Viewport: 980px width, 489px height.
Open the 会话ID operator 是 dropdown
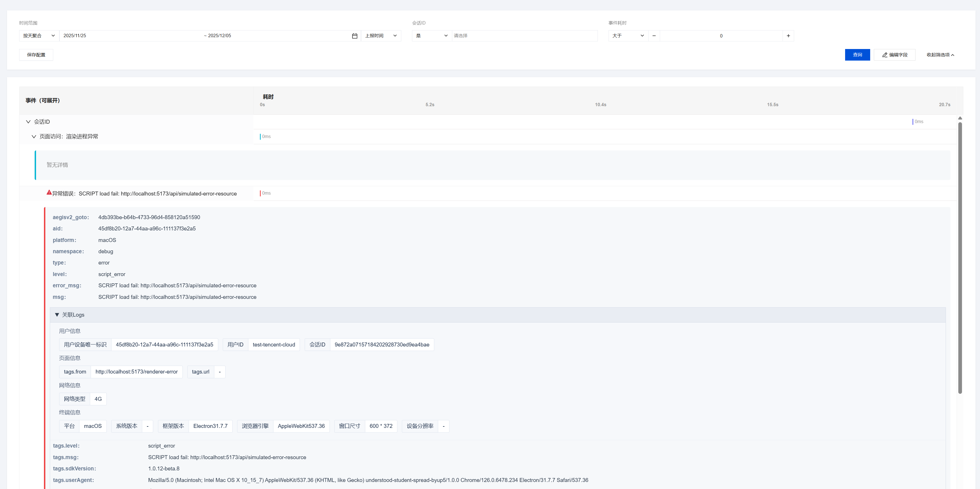[431, 36]
